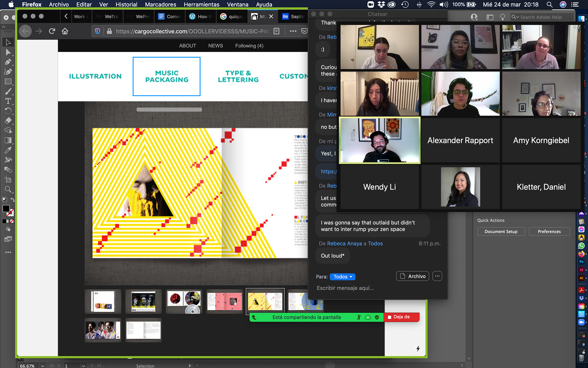Select the Selection tool in Illustrator toolbar
Screen dimensions: 588x368
[x=8, y=42]
